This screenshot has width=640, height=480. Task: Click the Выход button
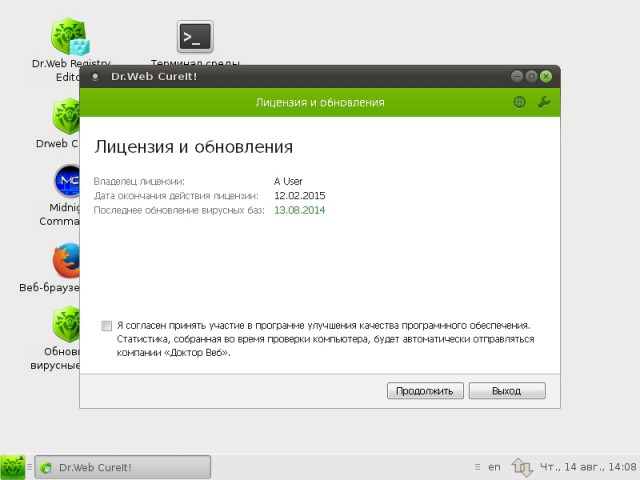click(x=507, y=391)
